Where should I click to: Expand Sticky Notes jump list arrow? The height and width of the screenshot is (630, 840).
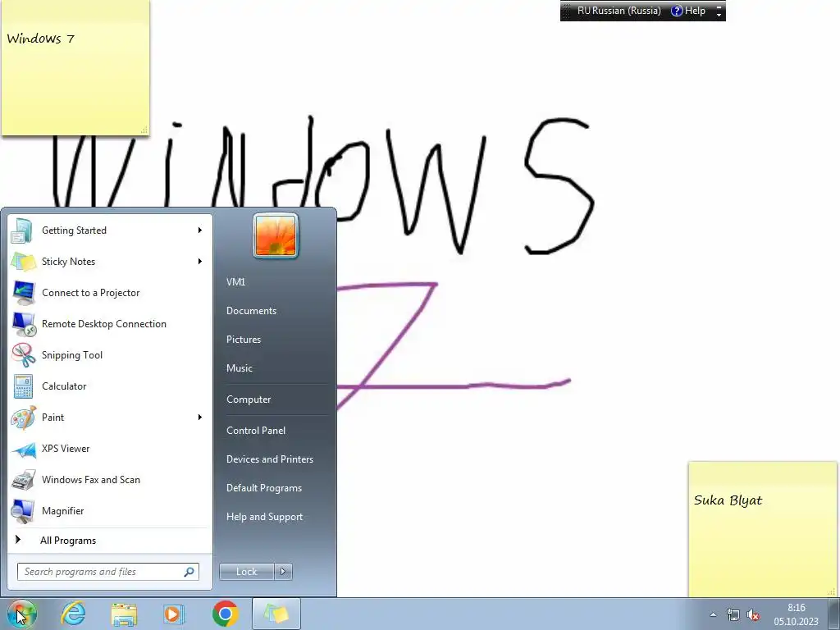point(200,262)
